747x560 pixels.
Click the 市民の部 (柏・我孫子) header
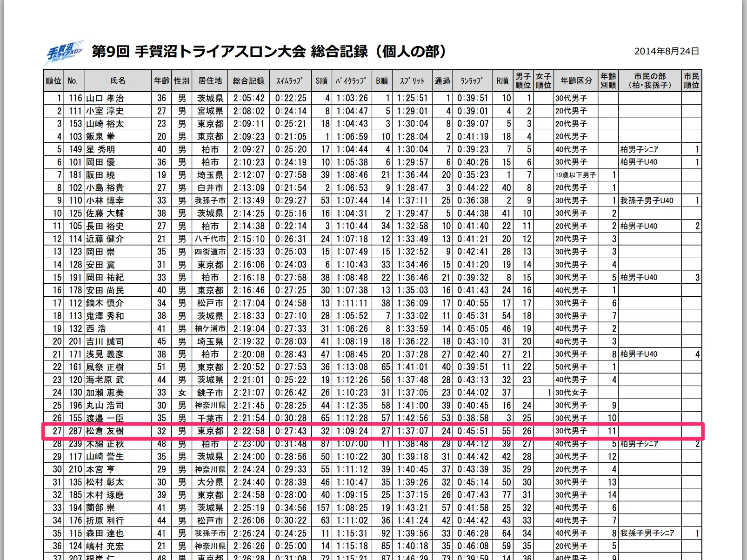click(649, 81)
